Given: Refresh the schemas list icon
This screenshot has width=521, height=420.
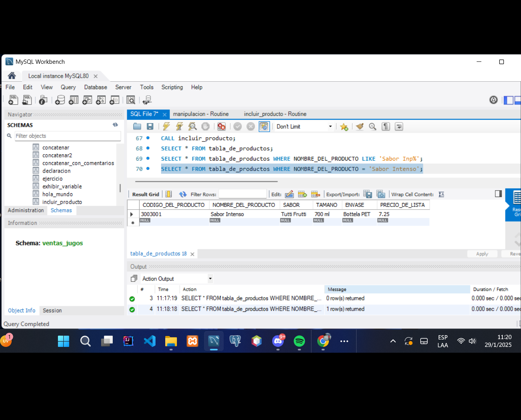Looking at the screenshot, I should [x=115, y=125].
